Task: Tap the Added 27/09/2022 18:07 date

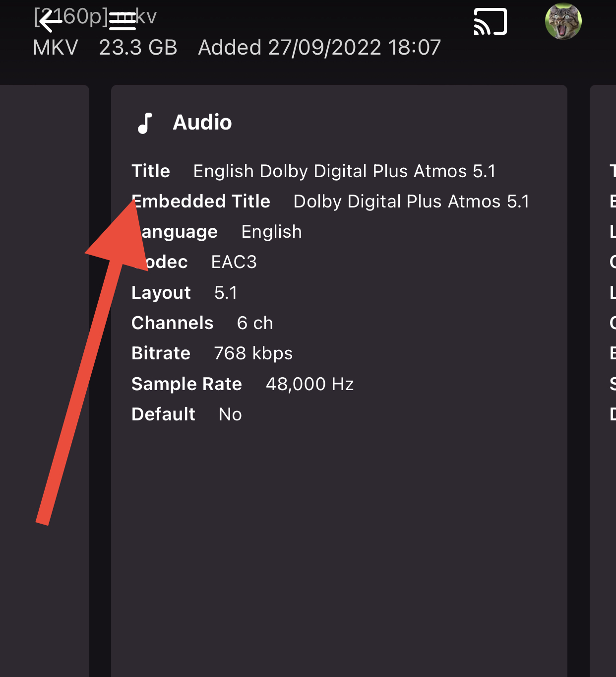Action: 319,48
